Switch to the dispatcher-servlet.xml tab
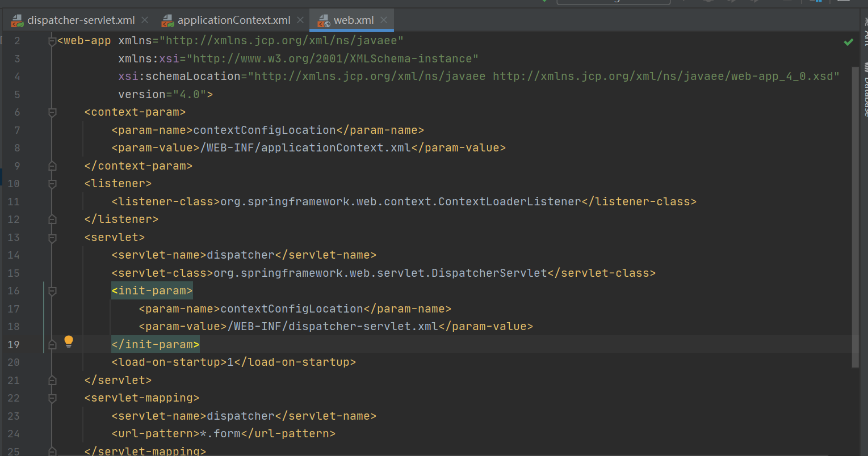868x456 pixels. tap(79, 19)
